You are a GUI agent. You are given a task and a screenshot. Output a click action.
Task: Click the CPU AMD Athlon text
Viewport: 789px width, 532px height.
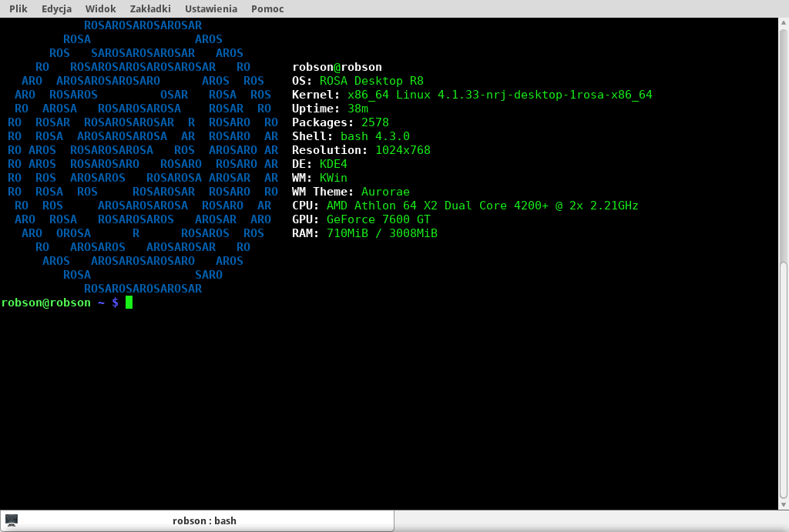click(482, 205)
